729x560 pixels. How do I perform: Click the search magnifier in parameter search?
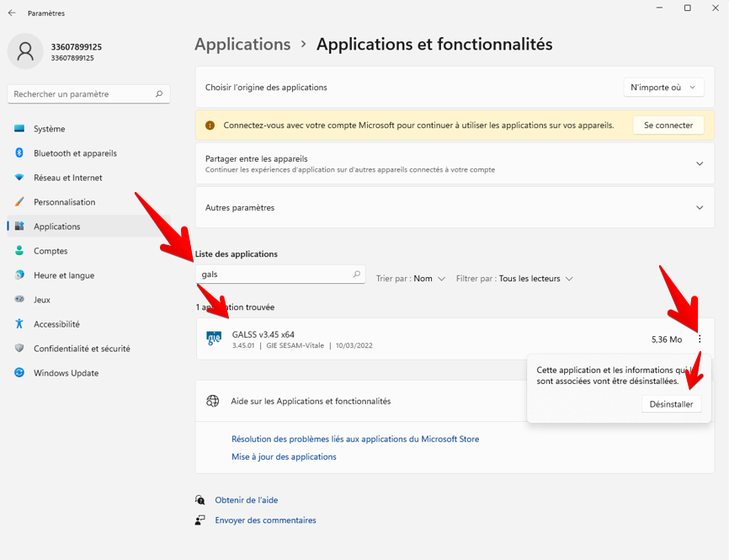click(159, 94)
